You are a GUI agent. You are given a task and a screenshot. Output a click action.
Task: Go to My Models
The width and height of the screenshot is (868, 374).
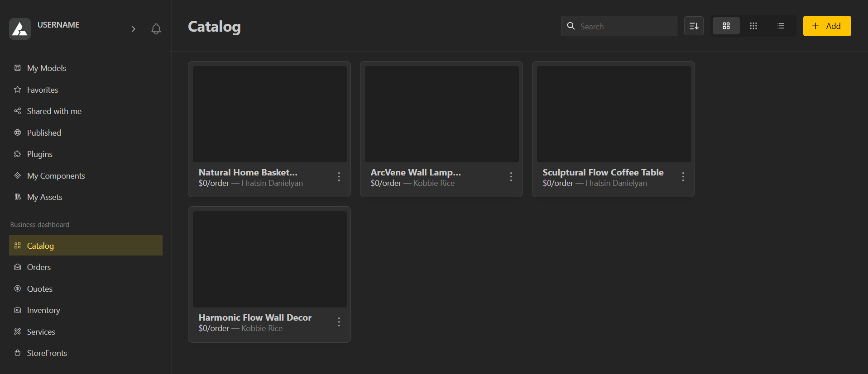pos(46,68)
